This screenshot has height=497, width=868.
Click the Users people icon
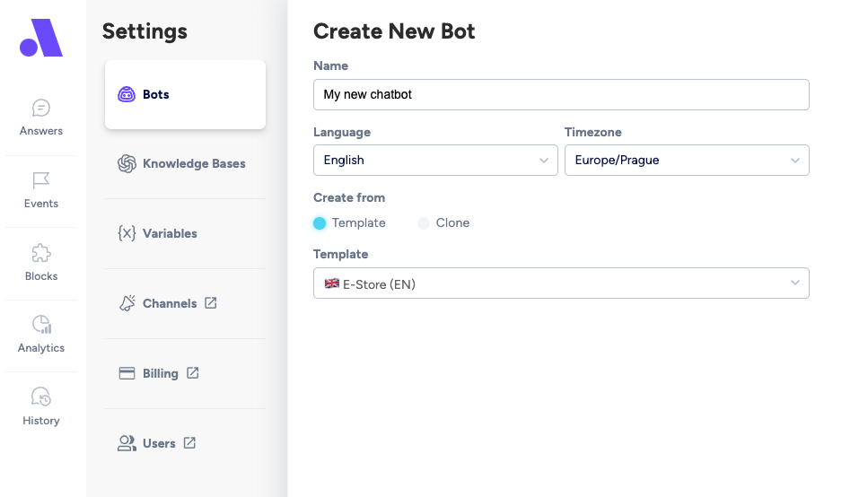tap(127, 443)
